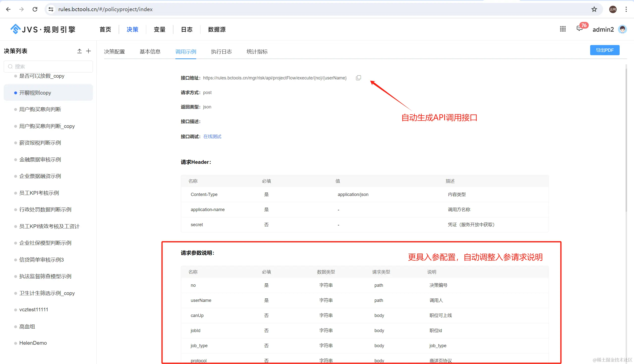This screenshot has height=364, width=634.
Task: Copy the API interface address
Action: 358,78
